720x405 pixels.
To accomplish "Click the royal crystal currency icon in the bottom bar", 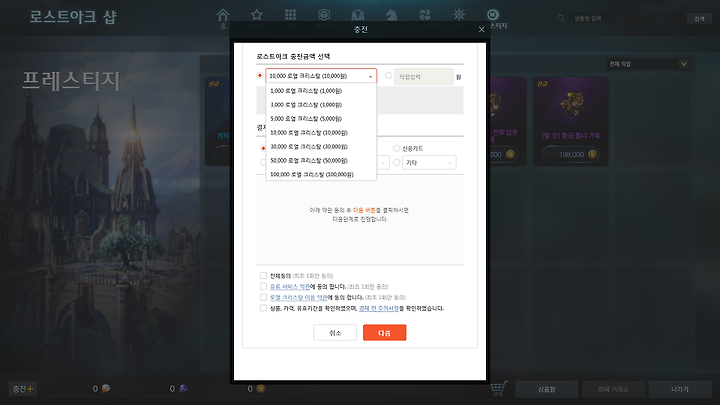I will tap(106, 388).
